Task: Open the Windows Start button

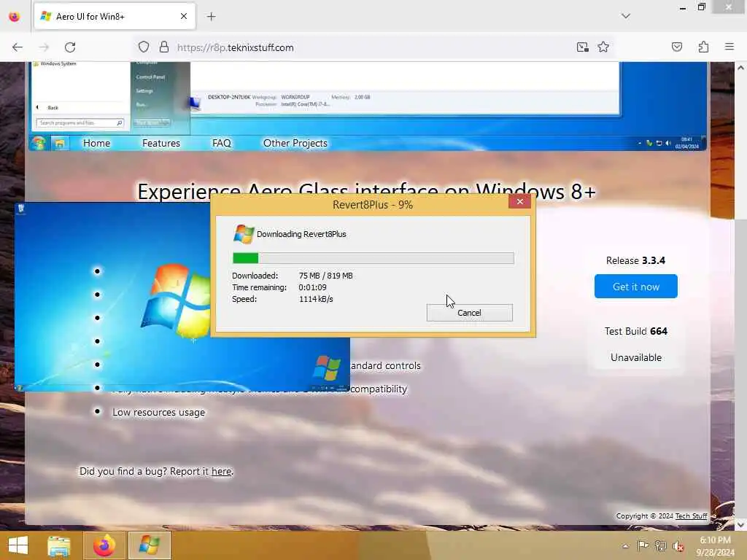Action: pos(18,545)
